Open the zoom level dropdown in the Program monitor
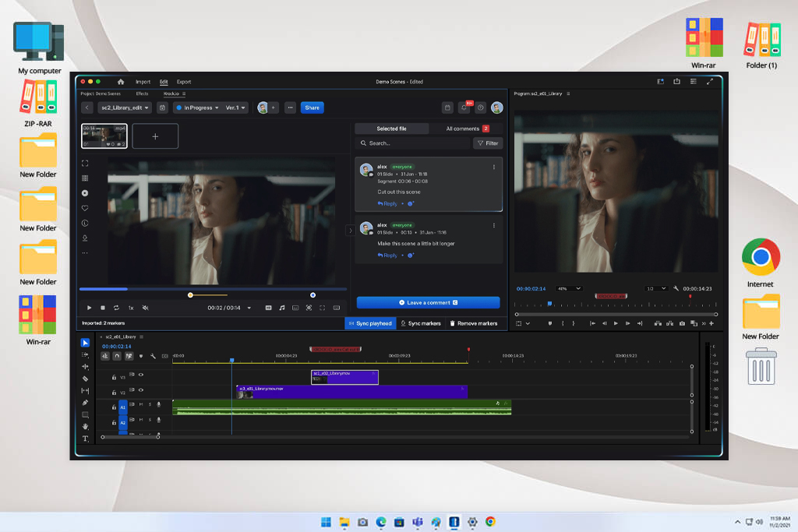The width and height of the screenshot is (798, 532). 569,288
